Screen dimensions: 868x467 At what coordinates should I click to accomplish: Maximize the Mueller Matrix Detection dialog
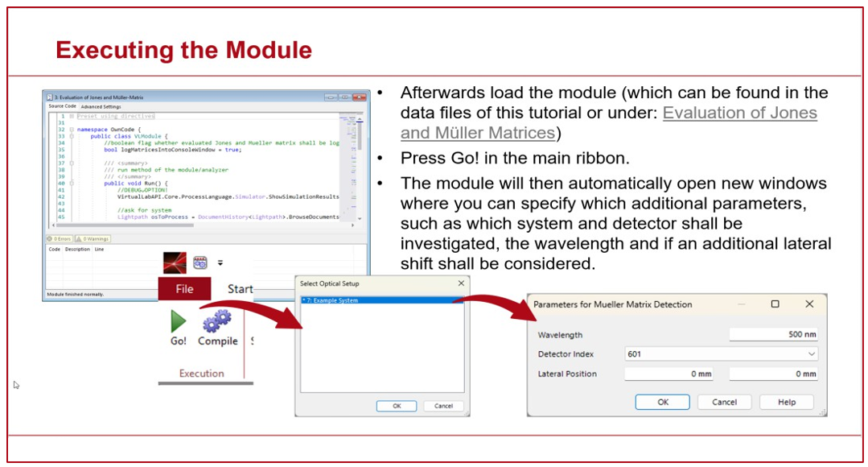775,304
